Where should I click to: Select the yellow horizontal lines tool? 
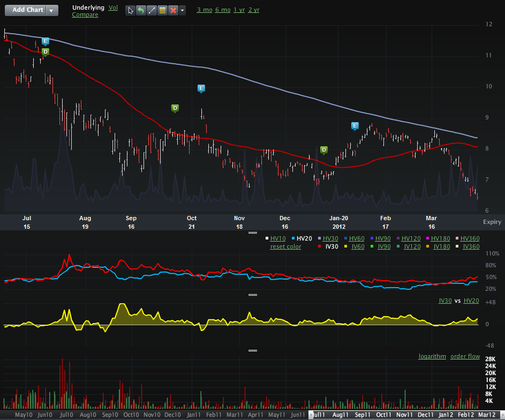[x=163, y=10]
